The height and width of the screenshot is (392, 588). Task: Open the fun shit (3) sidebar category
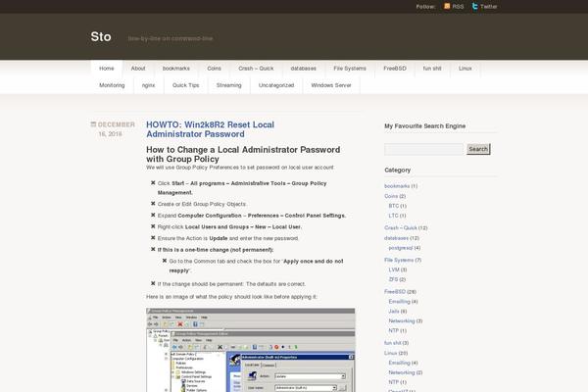point(393,343)
